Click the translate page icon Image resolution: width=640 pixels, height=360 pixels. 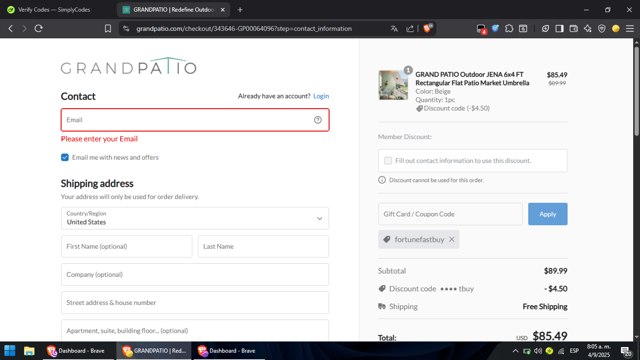click(x=394, y=29)
